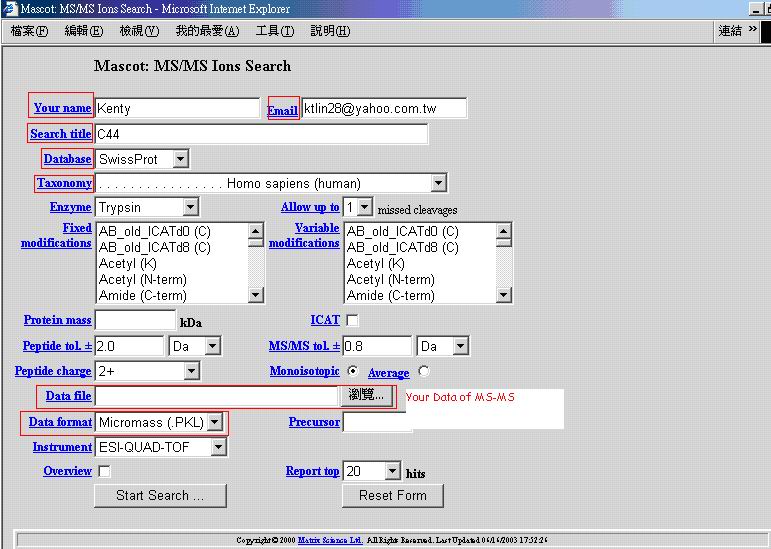This screenshot has height=549, width=771.
Task: Enable the Overview checkbox
Action: (105, 472)
